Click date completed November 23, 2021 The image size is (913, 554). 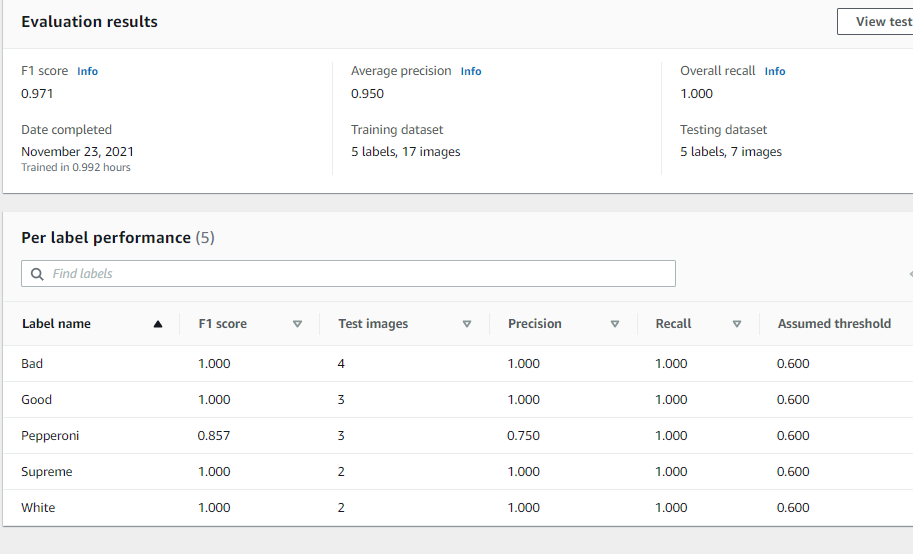(x=77, y=151)
